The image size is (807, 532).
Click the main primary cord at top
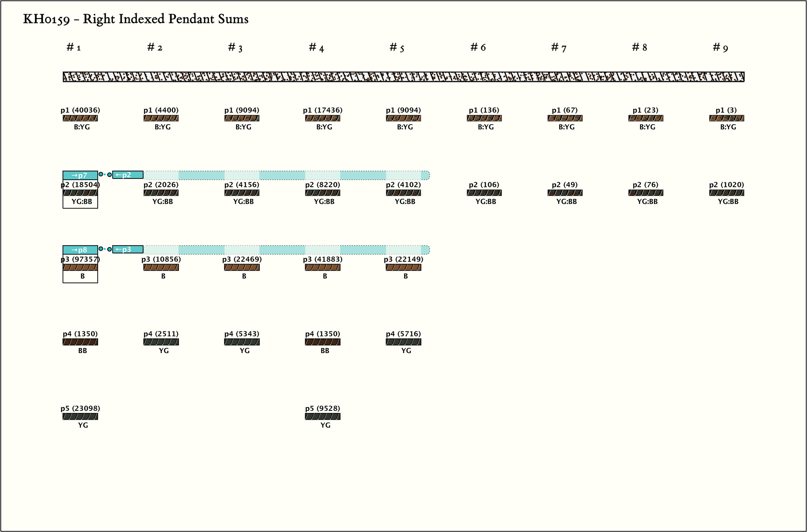coord(403,77)
